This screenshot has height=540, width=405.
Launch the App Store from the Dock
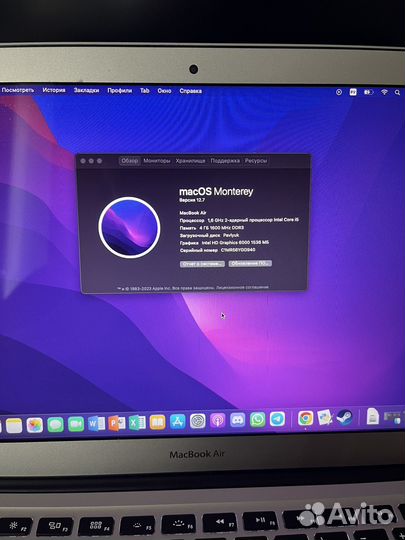tap(178, 421)
